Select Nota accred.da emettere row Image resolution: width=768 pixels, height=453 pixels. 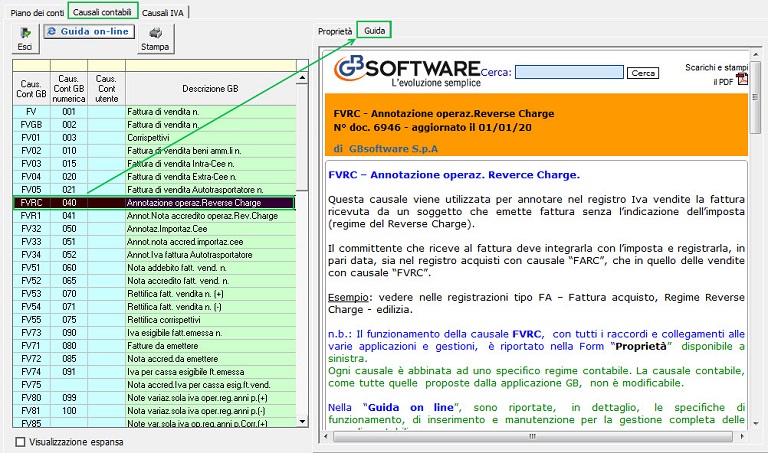154,359
